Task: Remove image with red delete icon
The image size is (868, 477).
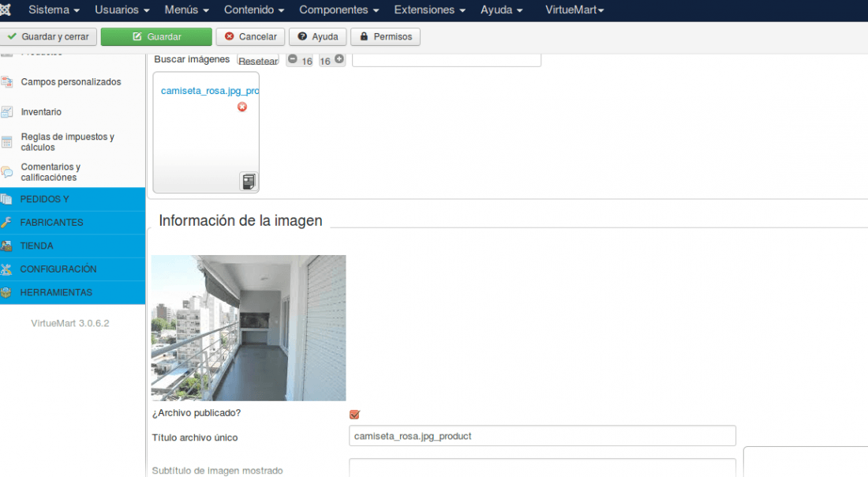Action: click(x=242, y=107)
